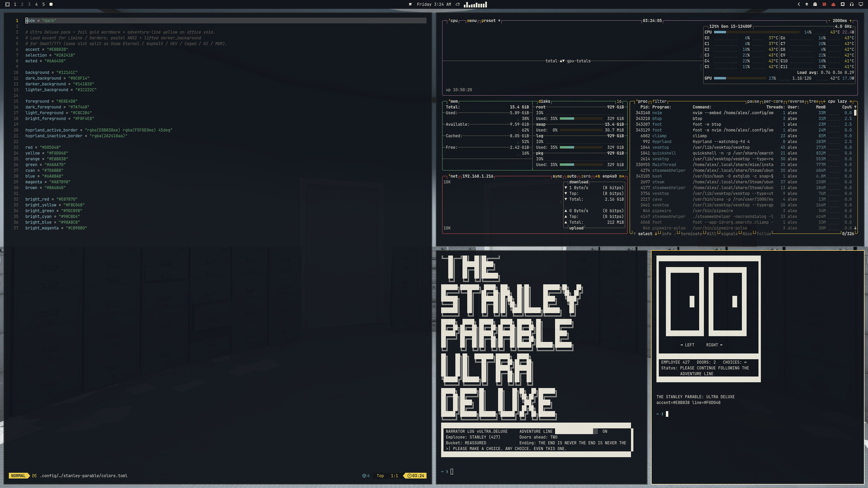The width and height of the screenshot is (868, 488).
Task: Click info in btop proc footer
Action: 666,234
